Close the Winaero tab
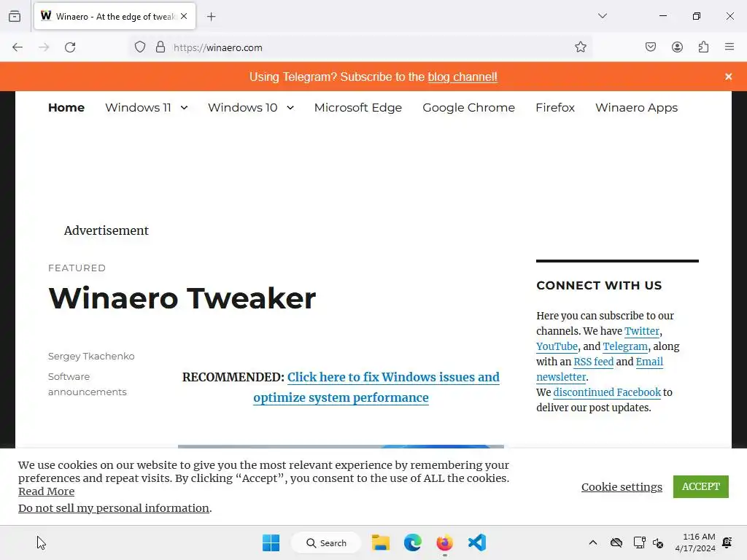This screenshot has width=747, height=560. 184,16
